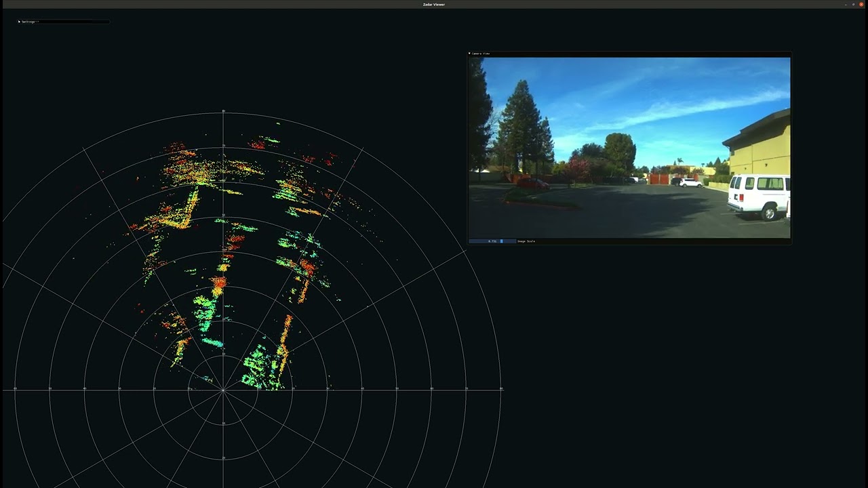Adjust the Image Scale slider
The image size is (868, 488).
pyautogui.click(x=492, y=241)
